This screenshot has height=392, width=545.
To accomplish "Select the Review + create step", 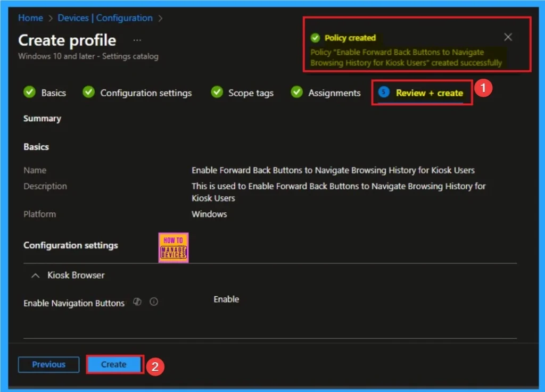I will click(x=429, y=93).
